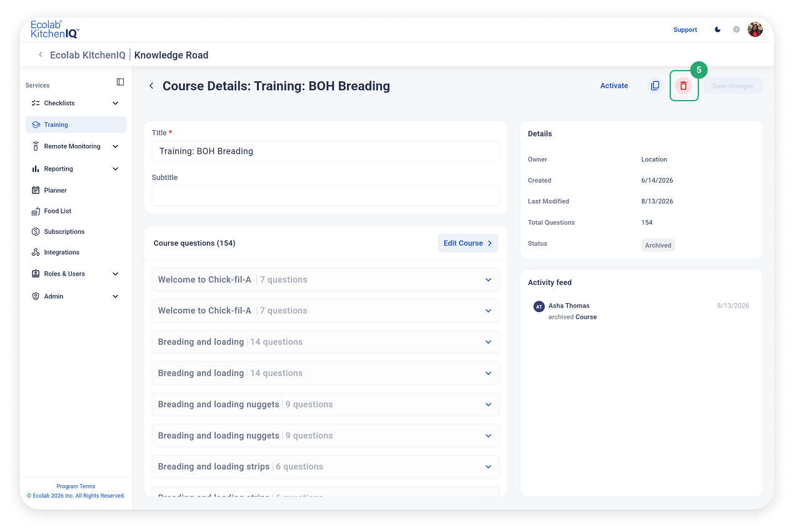Click the Planner calendar icon
Image resolution: width=794 pixels, height=532 pixels.
click(36, 190)
